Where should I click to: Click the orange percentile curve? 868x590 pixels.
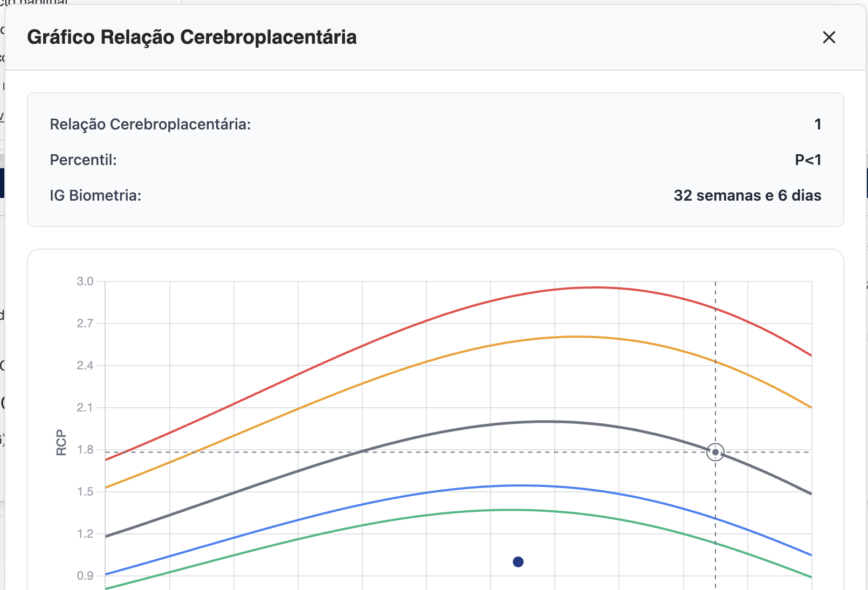(426, 361)
